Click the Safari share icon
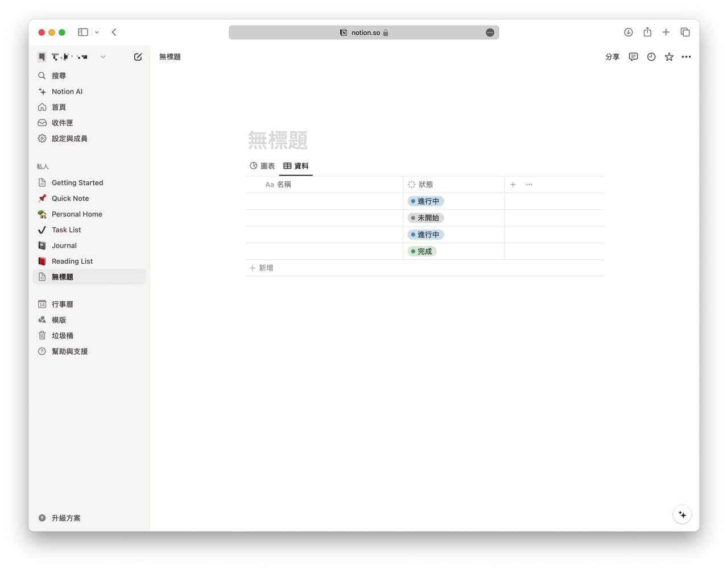The height and width of the screenshot is (569, 728). [x=647, y=32]
